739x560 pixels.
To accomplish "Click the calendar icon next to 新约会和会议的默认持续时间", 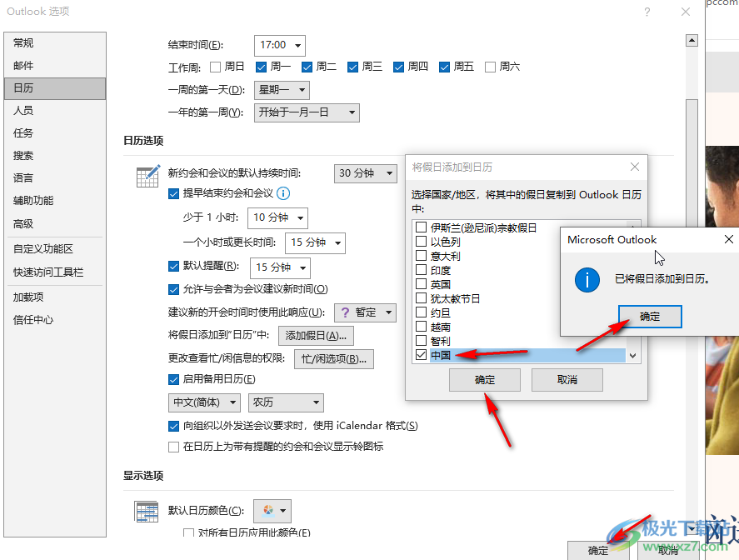I will 148,176.
